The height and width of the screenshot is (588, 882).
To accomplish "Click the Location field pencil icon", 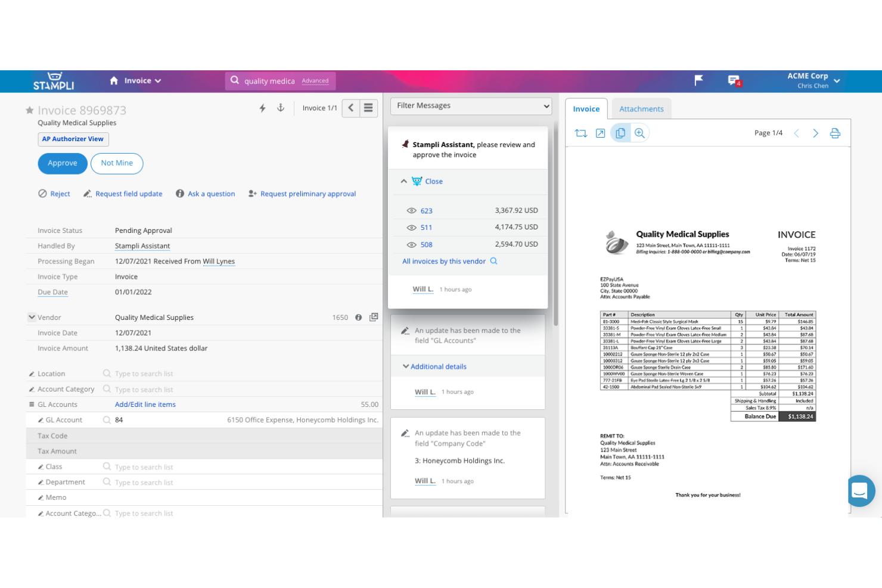I will pyautogui.click(x=32, y=374).
